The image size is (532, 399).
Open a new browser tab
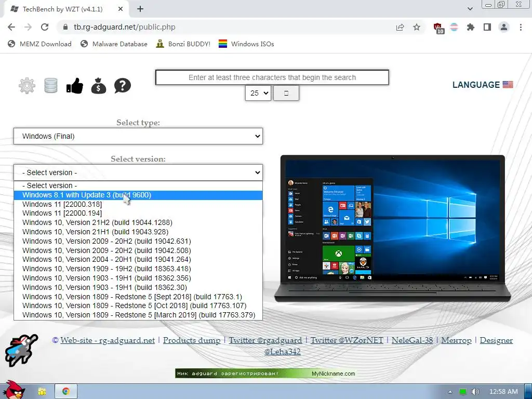140,9
